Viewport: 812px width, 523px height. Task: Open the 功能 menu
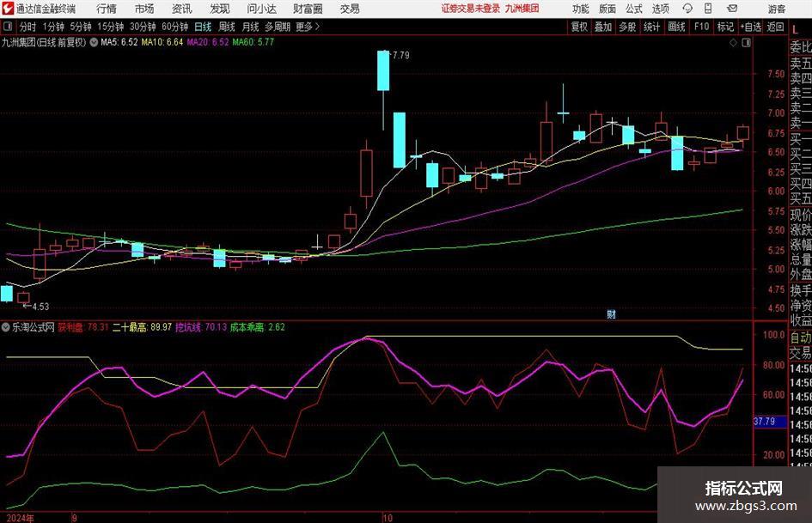pyautogui.click(x=581, y=9)
